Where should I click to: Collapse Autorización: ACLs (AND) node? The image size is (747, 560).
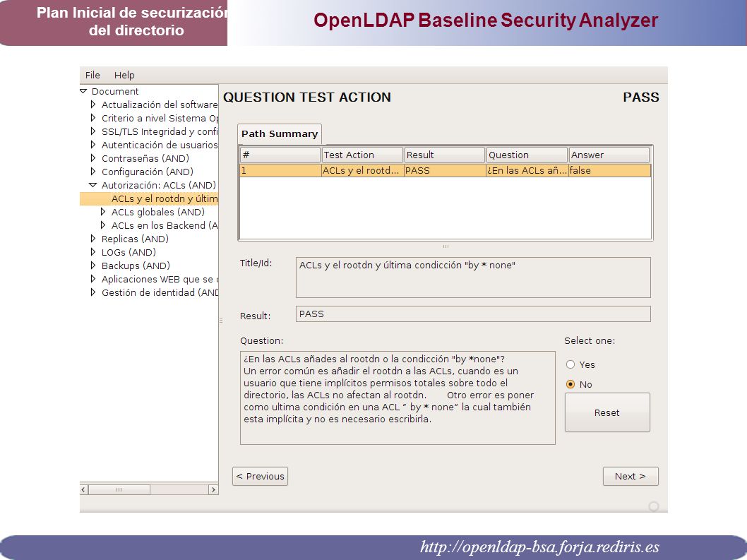[93, 185]
